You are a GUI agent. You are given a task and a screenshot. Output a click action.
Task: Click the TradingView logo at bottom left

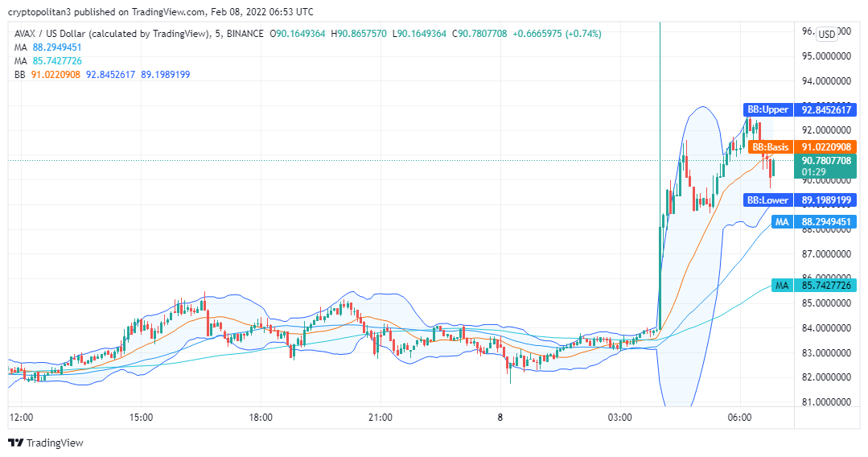pos(45,443)
